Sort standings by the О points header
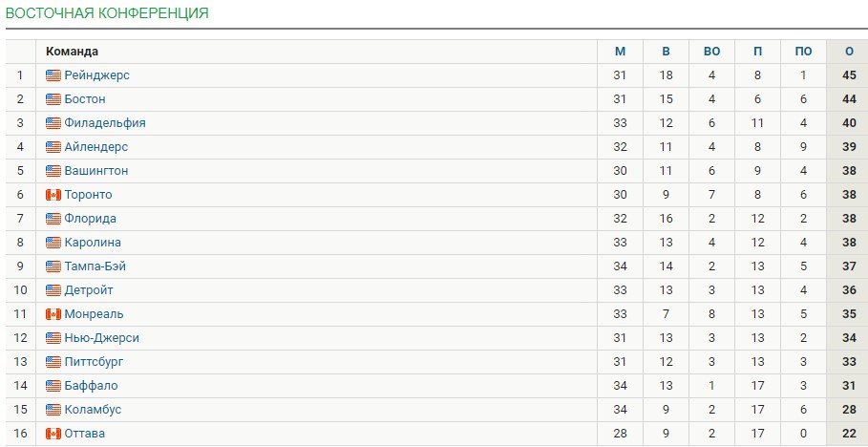868x447 pixels. tap(847, 52)
